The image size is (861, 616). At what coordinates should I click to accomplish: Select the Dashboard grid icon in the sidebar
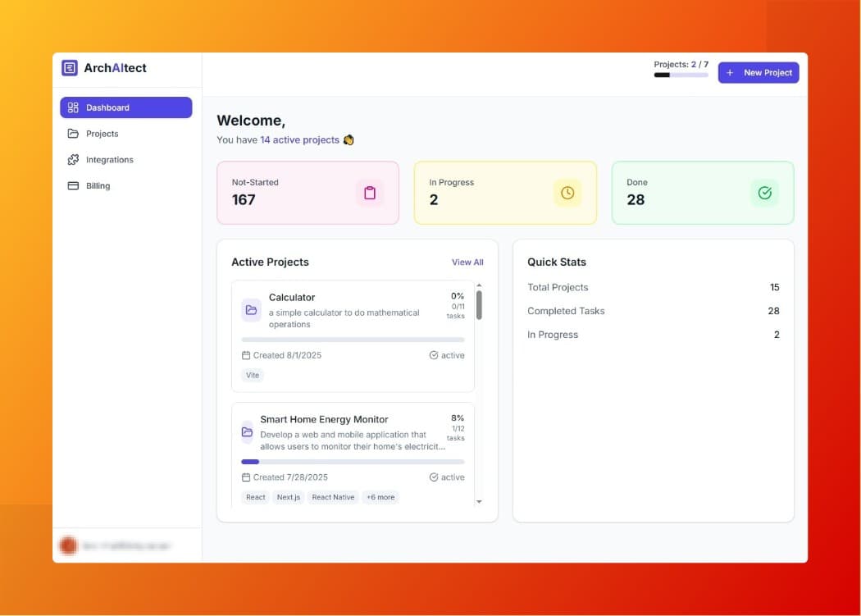(x=74, y=107)
